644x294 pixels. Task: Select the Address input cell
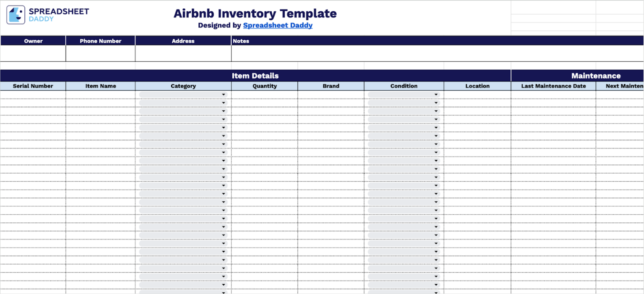tap(183, 52)
